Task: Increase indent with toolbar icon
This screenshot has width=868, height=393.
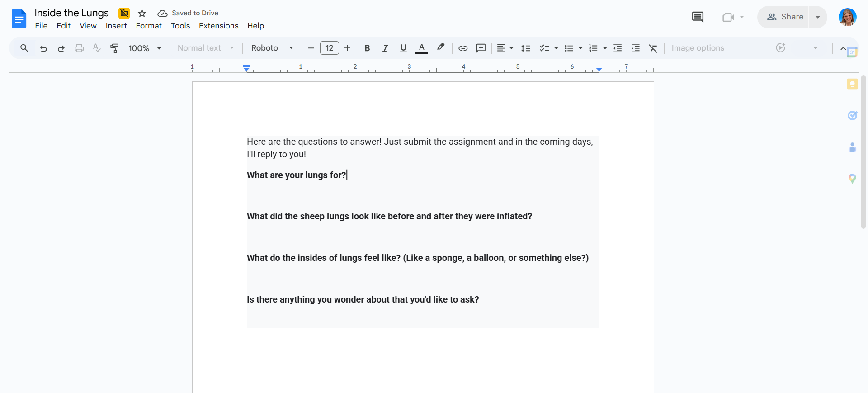Action: (x=635, y=48)
